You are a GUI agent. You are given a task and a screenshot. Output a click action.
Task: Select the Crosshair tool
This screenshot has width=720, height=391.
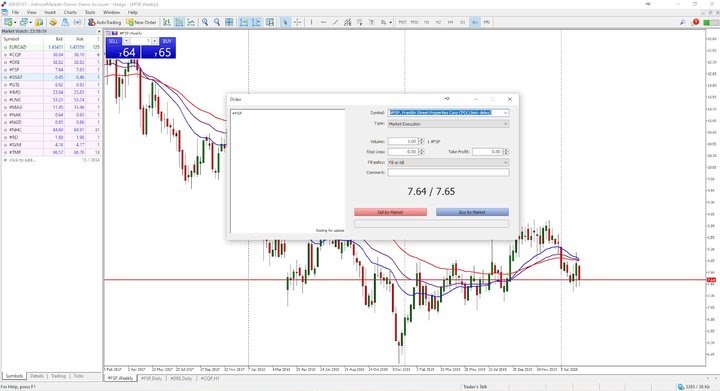[297, 22]
